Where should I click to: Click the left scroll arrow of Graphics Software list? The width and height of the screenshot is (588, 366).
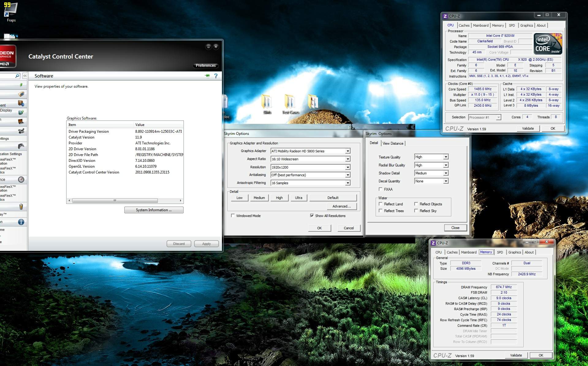pos(69,200)
